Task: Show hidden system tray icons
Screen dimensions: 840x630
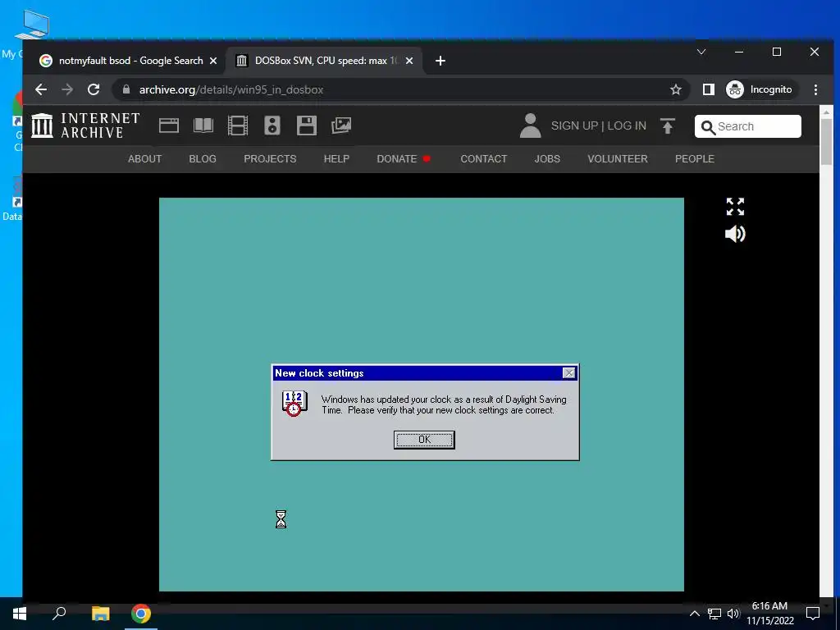Action: pyautogui.click(x=694, y=614)
